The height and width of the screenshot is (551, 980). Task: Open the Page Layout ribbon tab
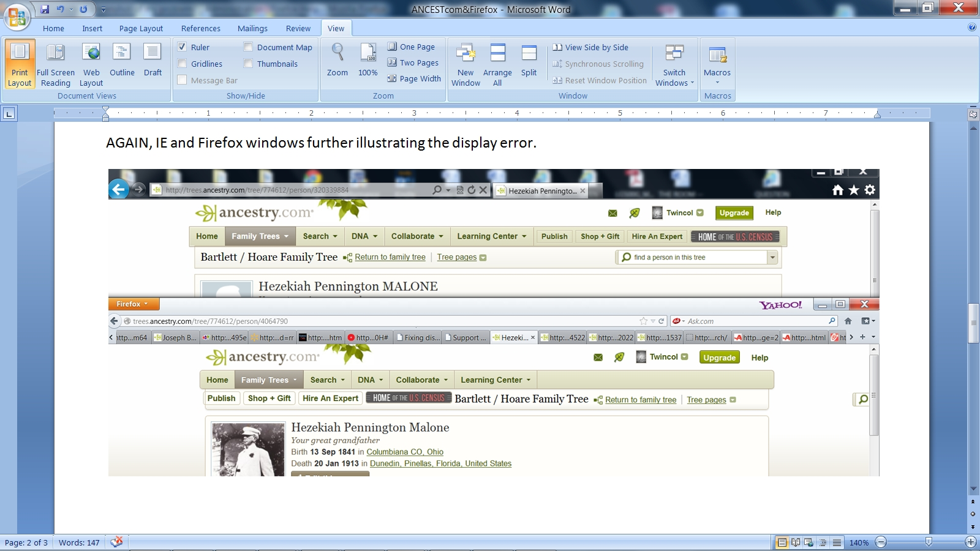141,28
